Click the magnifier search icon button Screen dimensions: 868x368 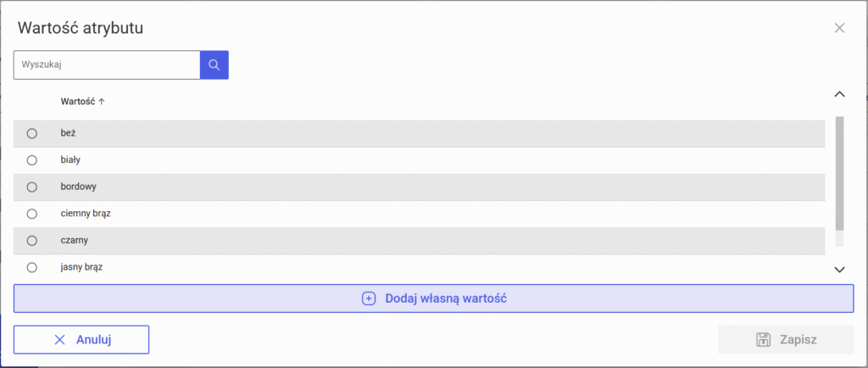pos(214,64)
